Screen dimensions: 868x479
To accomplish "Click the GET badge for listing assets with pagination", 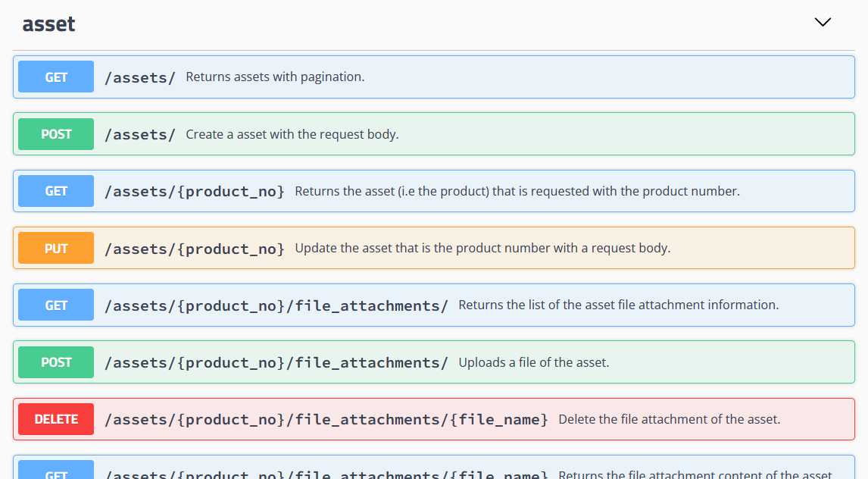I will pos(56,77).
